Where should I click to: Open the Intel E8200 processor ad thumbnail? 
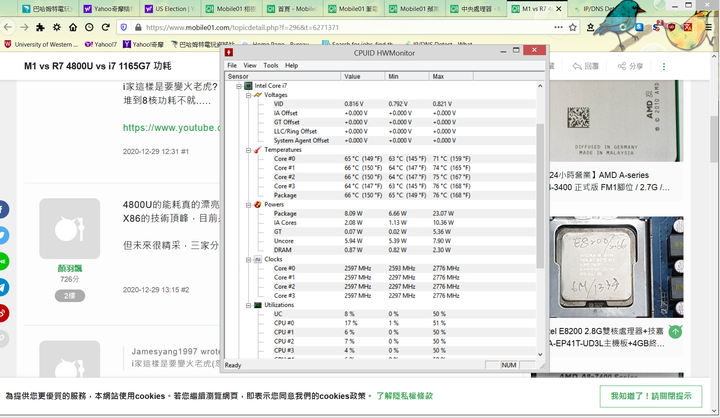616,267
